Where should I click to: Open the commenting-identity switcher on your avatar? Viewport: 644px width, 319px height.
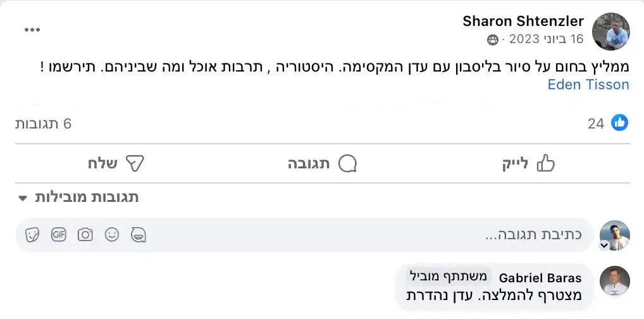604,246
